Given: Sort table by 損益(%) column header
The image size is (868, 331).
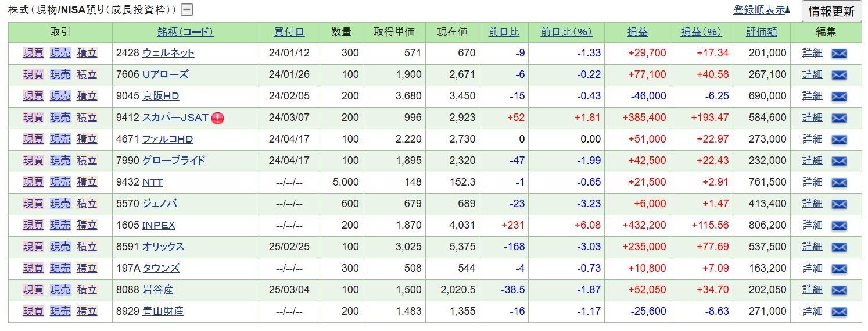Looking at the screenshot, I should tap(701, 32).
